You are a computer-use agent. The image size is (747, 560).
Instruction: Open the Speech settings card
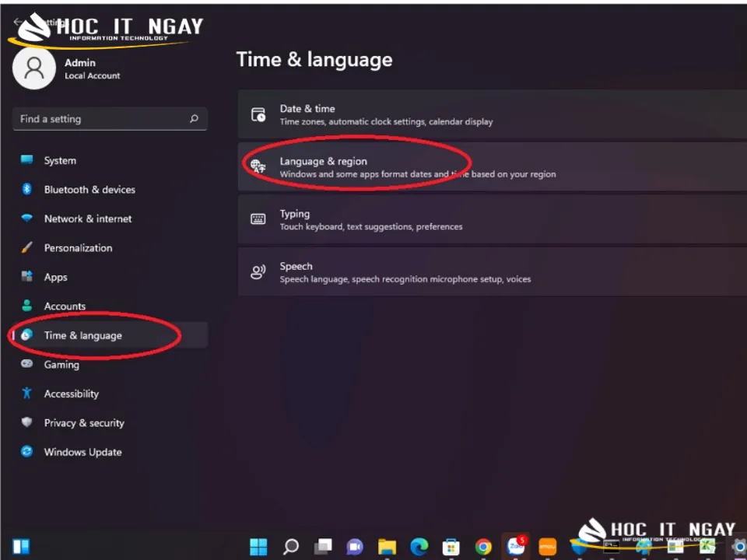point(493,272)
